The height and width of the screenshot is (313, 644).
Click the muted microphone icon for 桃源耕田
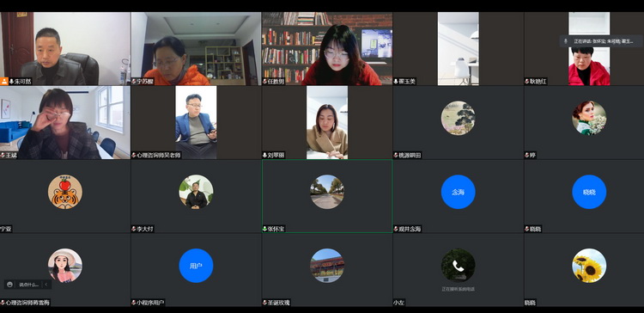[396, 156]
